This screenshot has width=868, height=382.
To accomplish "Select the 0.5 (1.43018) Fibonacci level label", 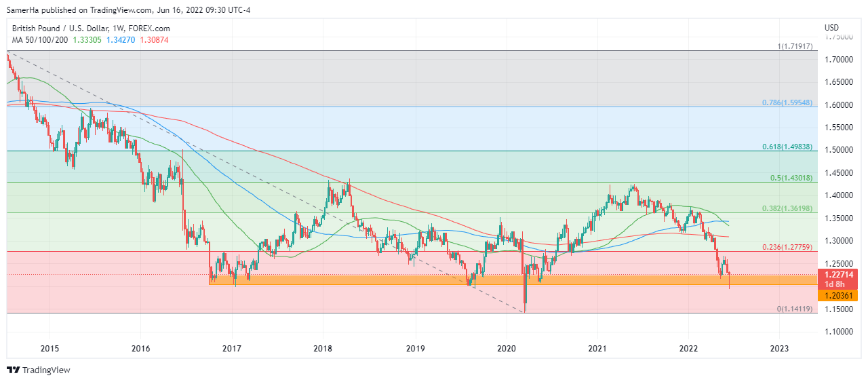I will point(789,178).
